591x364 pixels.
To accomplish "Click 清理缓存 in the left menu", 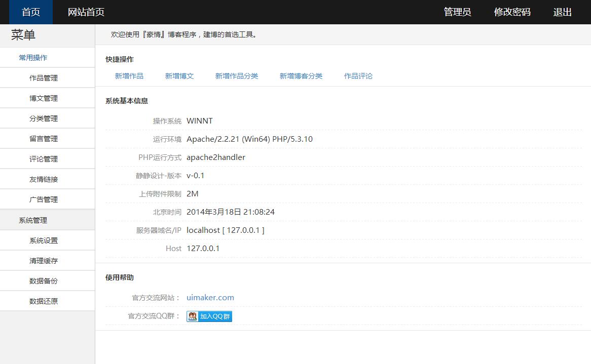I will point(44,261).
